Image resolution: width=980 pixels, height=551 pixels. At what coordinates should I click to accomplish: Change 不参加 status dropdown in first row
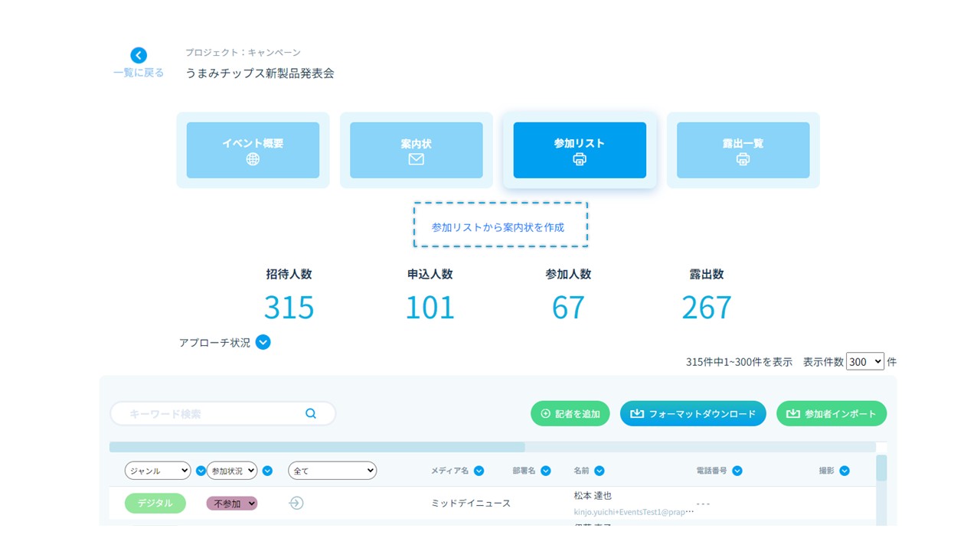tap(232, 503)
